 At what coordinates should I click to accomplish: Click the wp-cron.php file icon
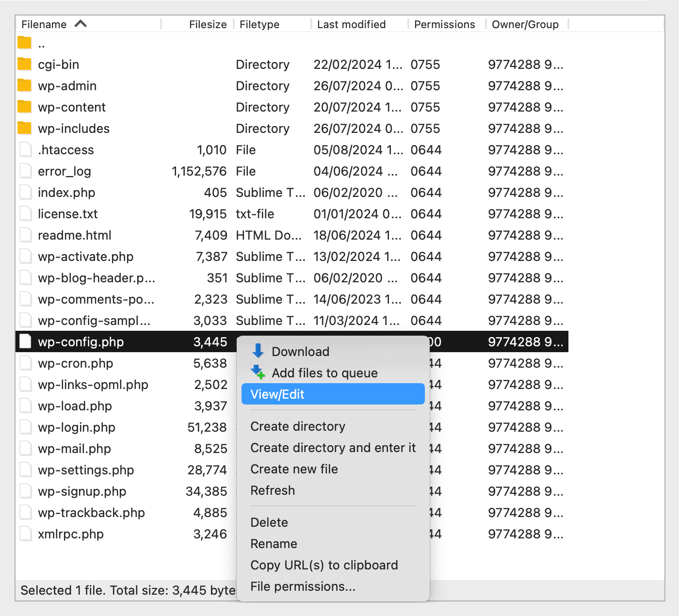pos(25,363)
